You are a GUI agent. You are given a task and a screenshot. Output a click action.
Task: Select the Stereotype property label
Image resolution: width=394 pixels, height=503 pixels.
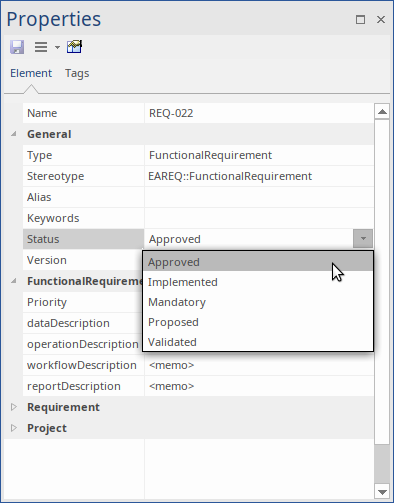(55, 176)
